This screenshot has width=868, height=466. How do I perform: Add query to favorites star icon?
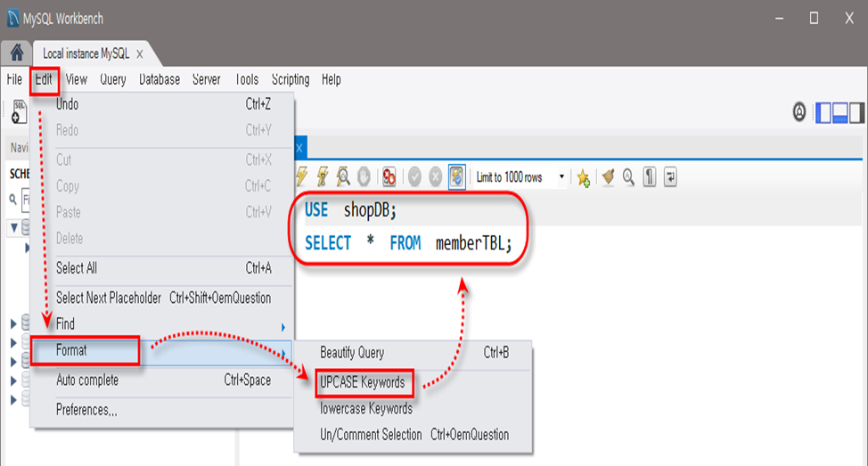point(583,177)
